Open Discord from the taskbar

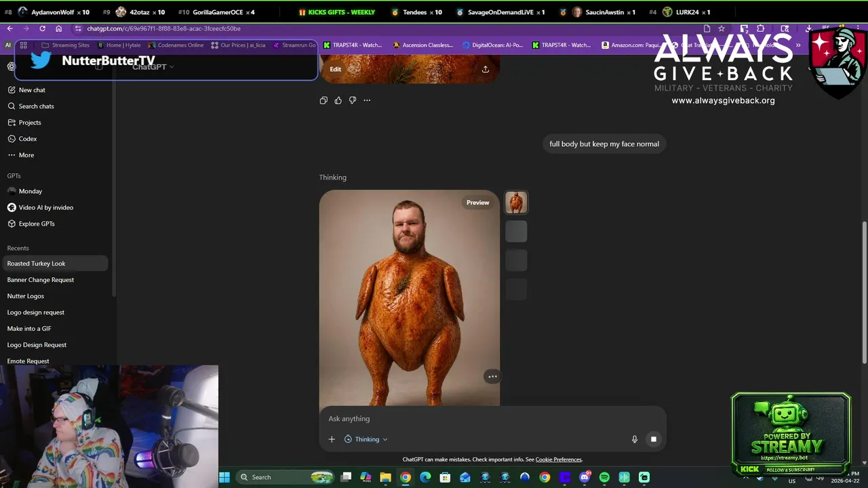click(x=585, y=477)
